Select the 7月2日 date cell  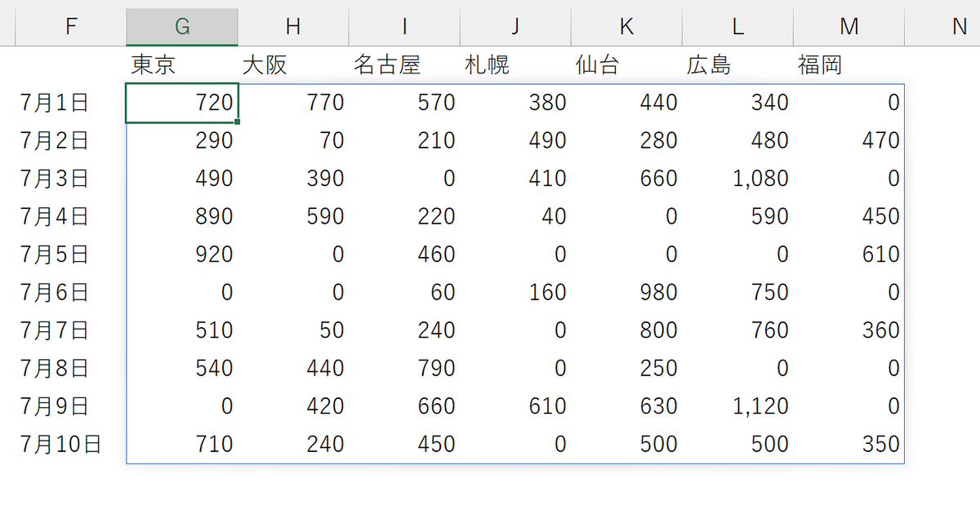71,140
